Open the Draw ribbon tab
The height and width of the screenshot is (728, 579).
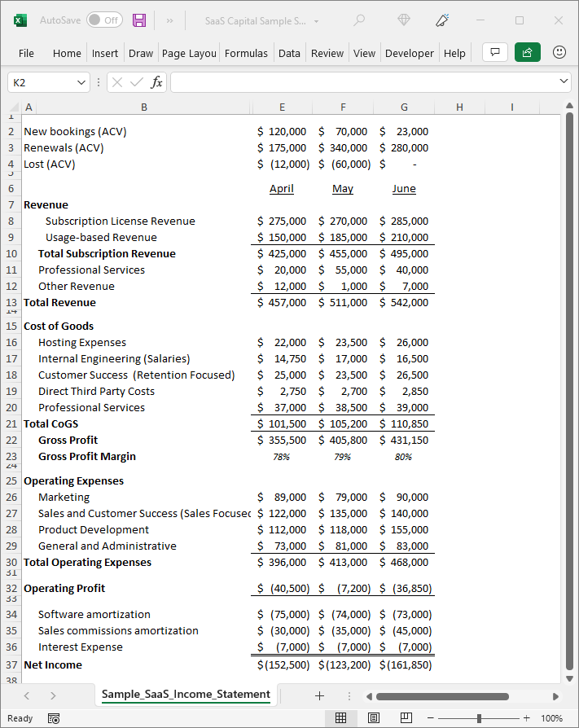[141, 54]
